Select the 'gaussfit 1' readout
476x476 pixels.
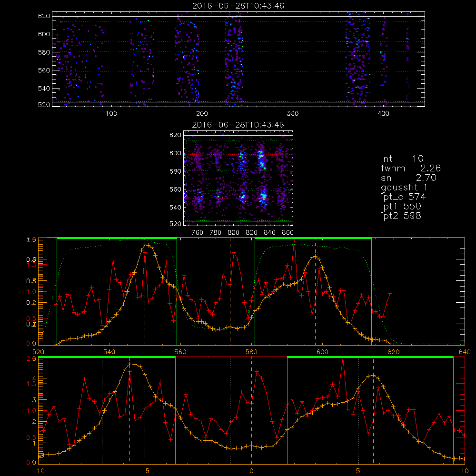404,187
